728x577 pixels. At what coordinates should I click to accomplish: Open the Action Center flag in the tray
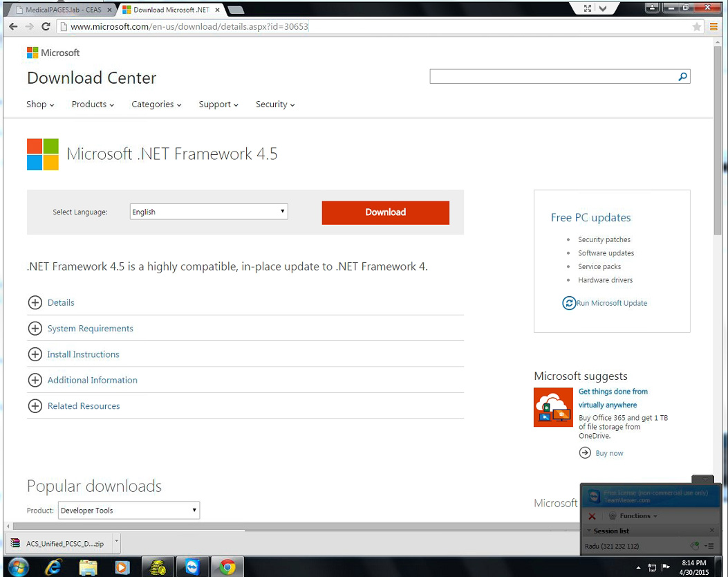coord(665,567)
